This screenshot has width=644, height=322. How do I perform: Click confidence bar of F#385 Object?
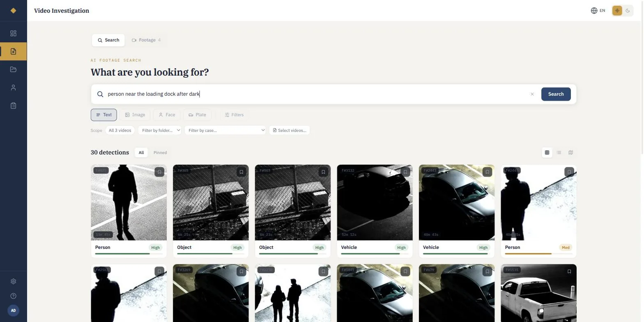click(x=210, y=254)
